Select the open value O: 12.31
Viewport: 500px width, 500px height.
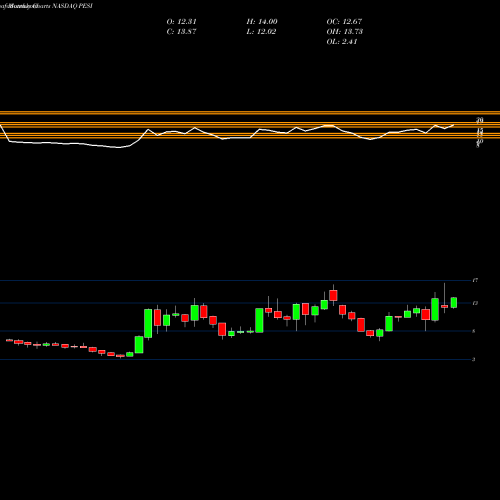click(x=181, y=22)
